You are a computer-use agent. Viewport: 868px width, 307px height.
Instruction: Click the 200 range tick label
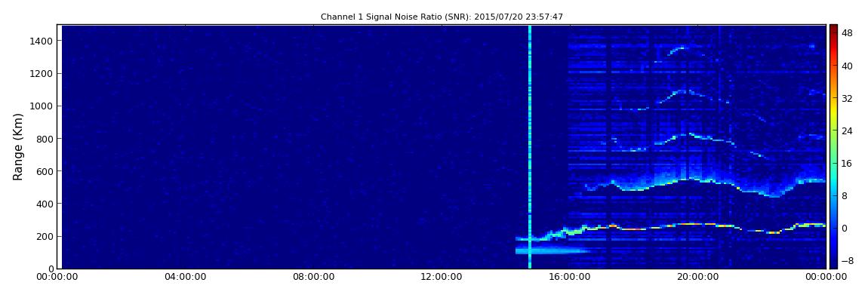point(45,237)
